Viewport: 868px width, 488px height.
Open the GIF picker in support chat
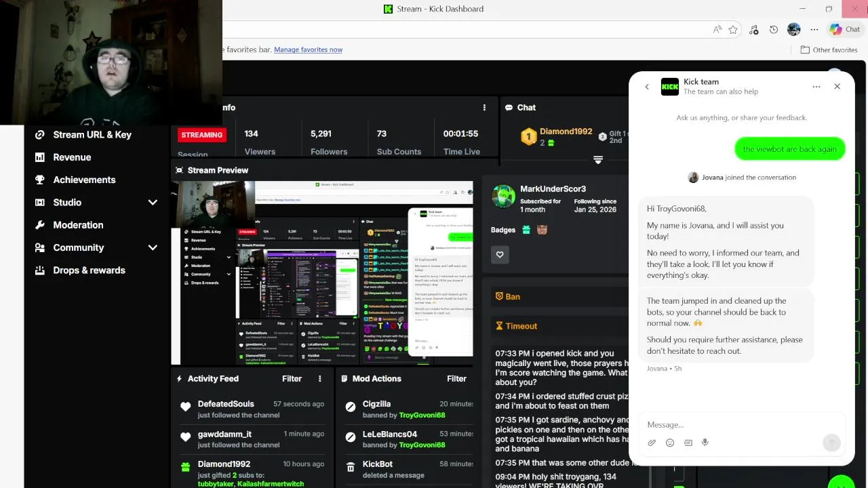[x=688, y=443]
